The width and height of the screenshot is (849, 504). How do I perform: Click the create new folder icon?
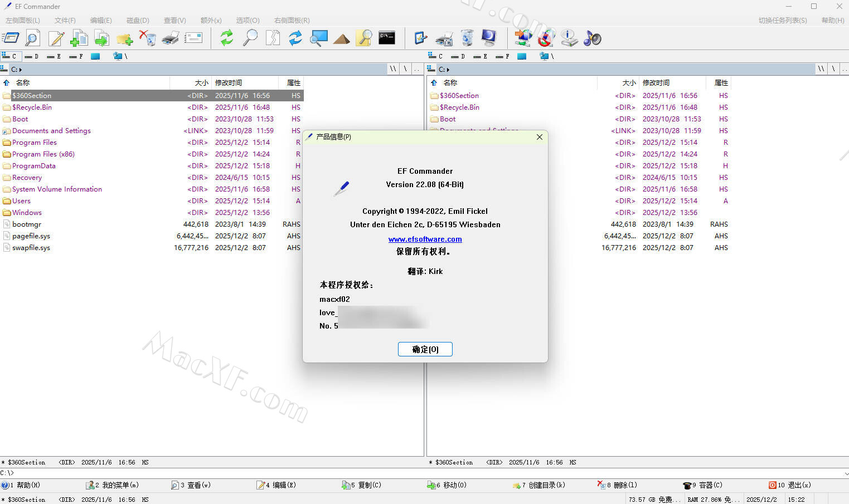[124, 38]
